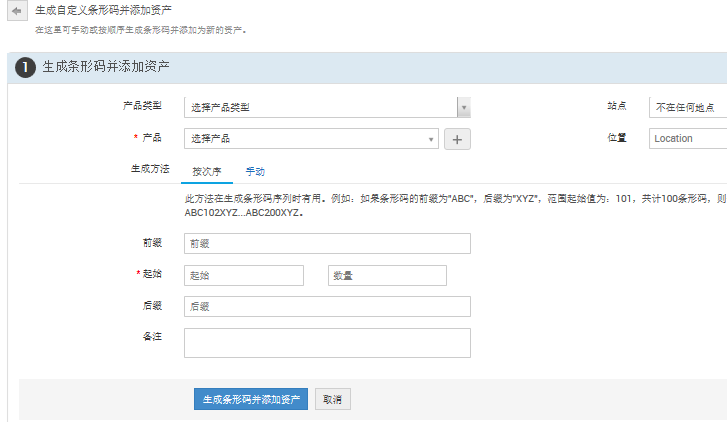Switch to the 按次序 tab
The width and height of the screenshot is (727, 422).
coord(207,171)
